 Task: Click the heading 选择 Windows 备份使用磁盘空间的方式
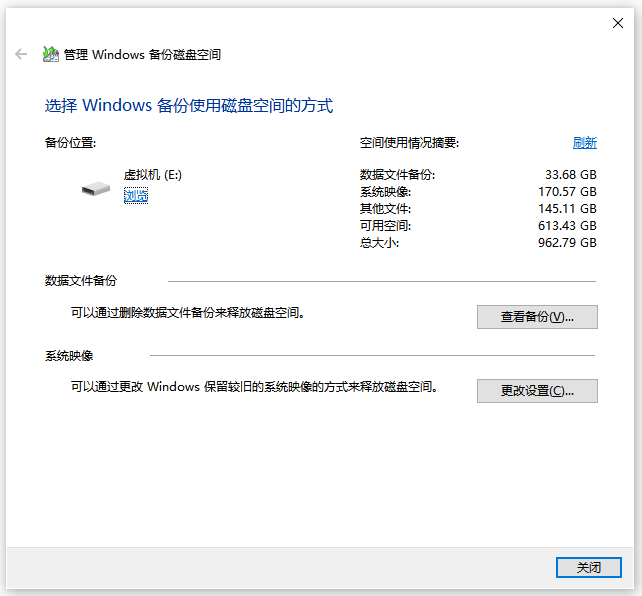[189, 106]
